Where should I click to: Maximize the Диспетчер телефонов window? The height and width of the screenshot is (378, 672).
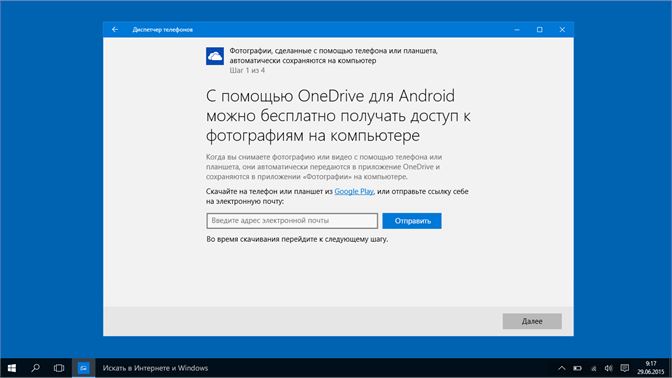click(x=540, y=30)
